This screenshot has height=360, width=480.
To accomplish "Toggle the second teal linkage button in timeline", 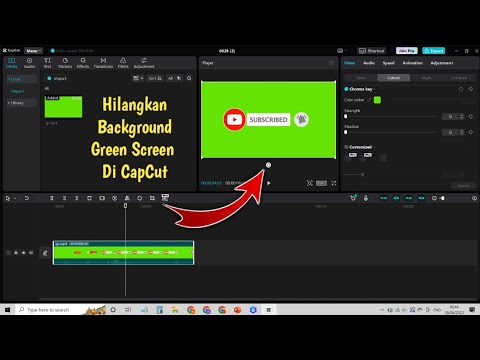I will coord(396,198).
